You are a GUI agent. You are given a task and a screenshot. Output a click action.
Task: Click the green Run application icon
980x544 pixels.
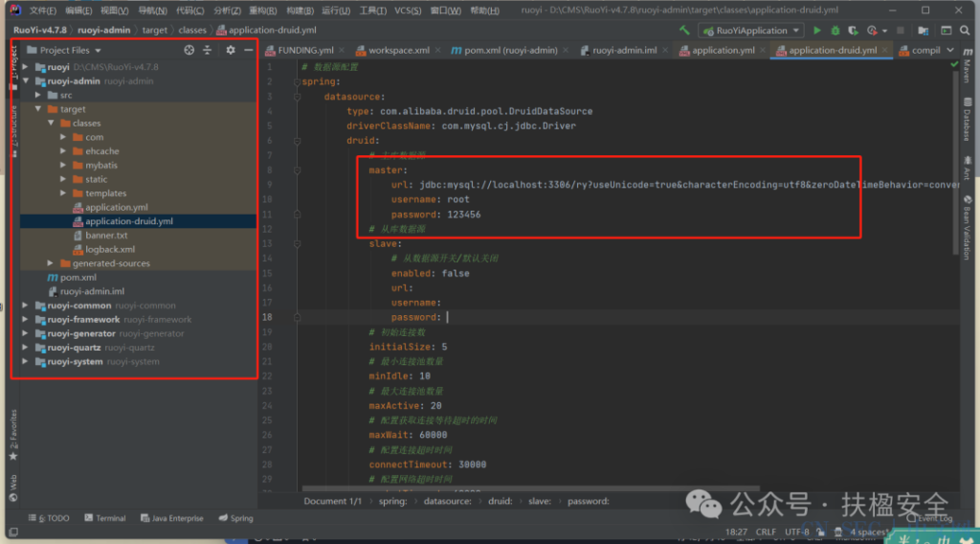point(817,30)
